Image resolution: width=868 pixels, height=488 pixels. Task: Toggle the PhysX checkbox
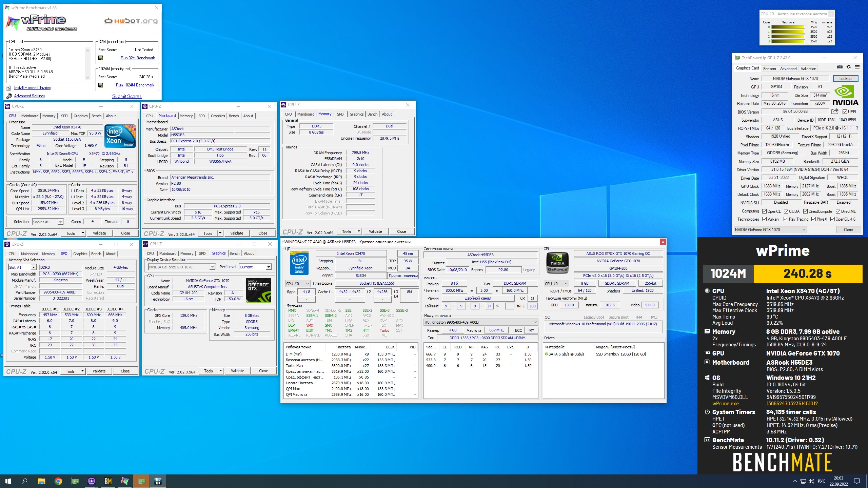814,219
